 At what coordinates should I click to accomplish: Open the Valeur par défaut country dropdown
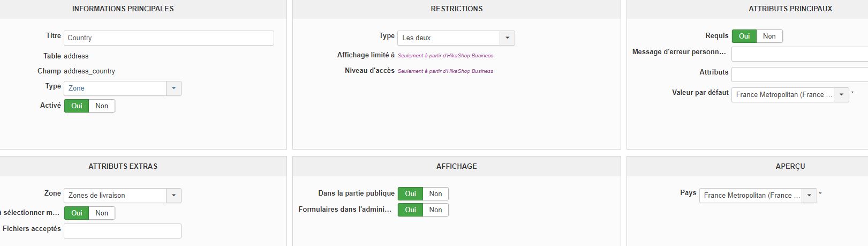click(x=790, y=95)
